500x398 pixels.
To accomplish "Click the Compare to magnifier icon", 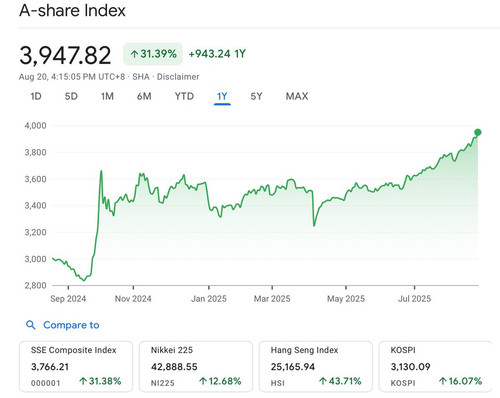I will coord(31,325).
